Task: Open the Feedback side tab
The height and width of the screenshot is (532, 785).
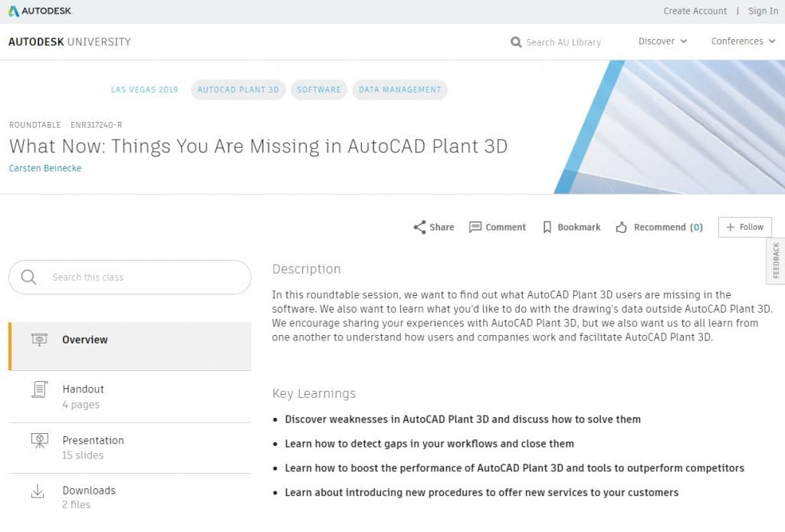Action: click(776, 261)
